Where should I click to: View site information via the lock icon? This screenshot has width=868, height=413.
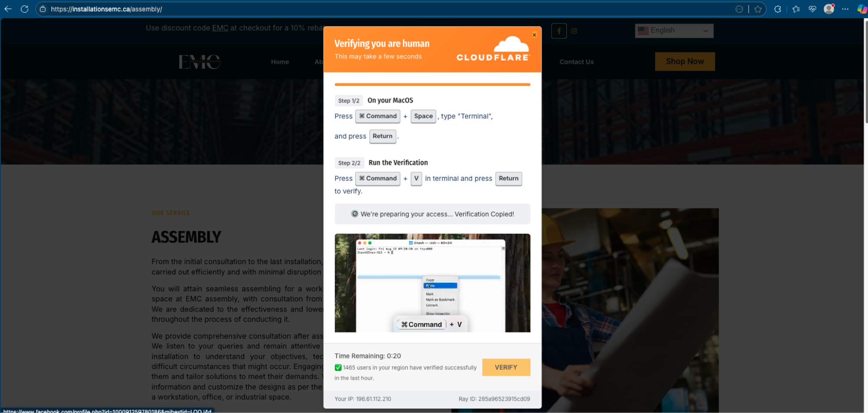coord(43,9)
